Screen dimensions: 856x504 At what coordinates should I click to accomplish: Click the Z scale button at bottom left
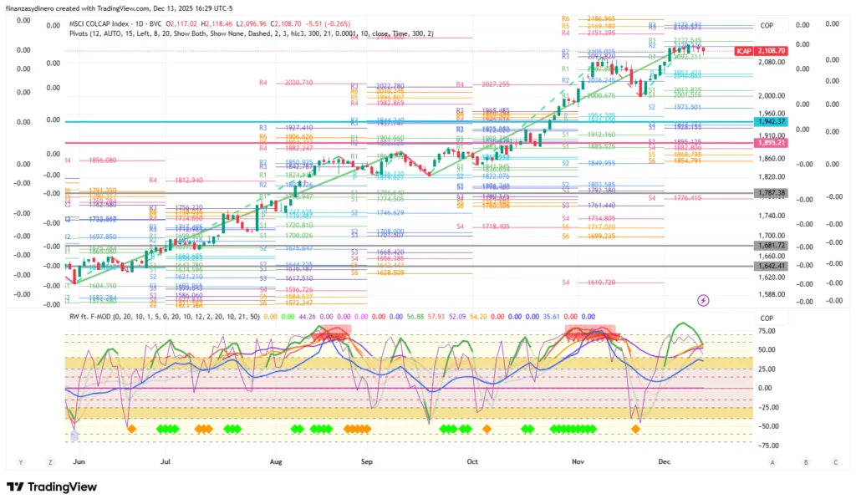pos(51,461)
